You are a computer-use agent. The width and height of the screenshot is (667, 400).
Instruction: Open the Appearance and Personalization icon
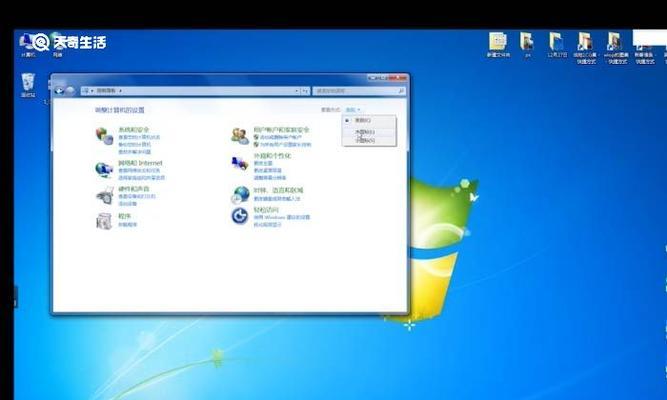pos(240,162)
